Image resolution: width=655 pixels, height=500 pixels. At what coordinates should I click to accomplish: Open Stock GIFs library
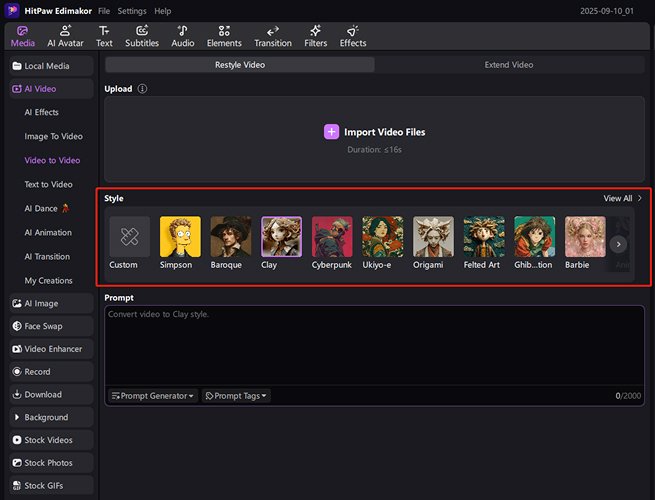pos(51,485)
